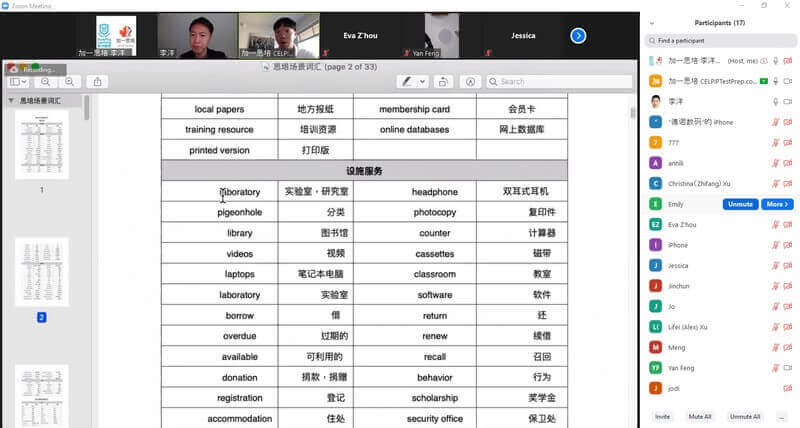Click the Mute All button

(700, 416)
